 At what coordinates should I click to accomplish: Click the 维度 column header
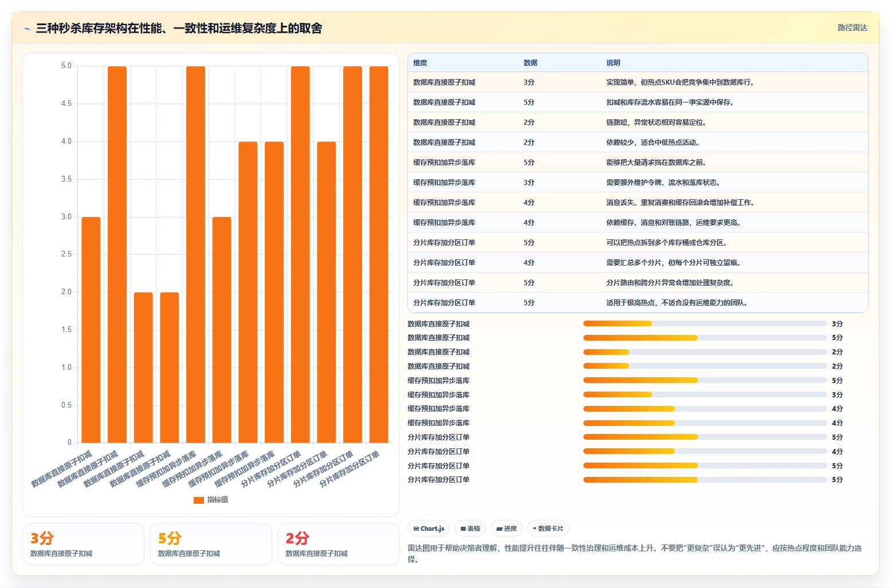[x=420, y=63]
